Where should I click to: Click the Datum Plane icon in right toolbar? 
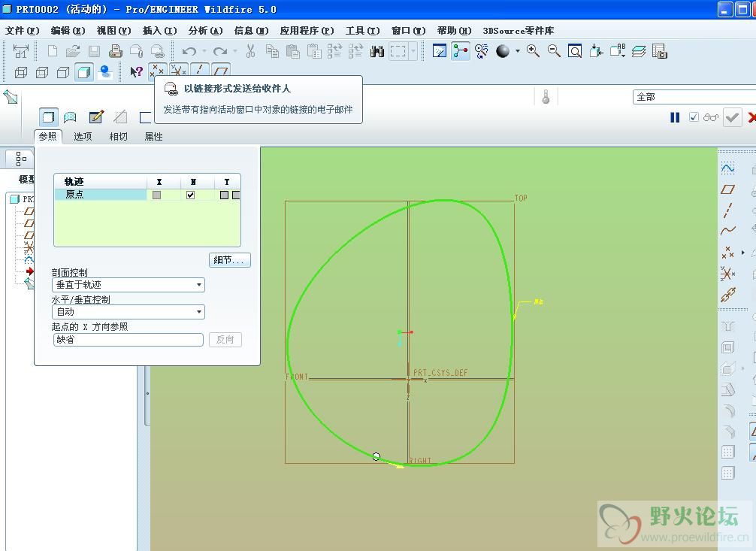[727, 189]
